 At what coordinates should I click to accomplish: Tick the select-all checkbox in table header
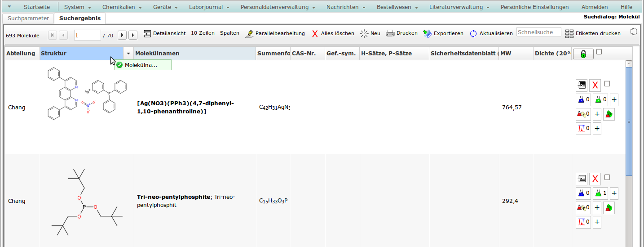(x=599, y=52)
